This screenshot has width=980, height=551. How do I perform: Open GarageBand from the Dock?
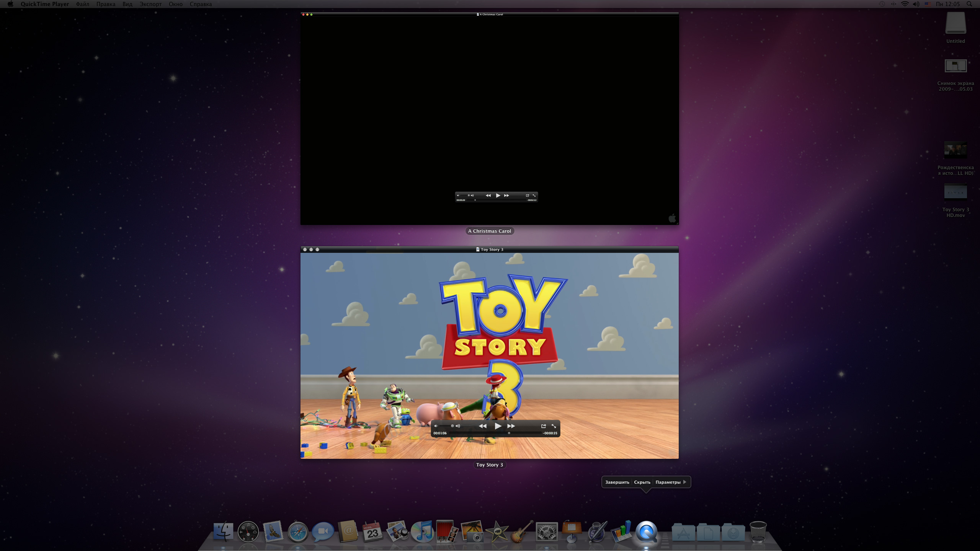(522, 531)
